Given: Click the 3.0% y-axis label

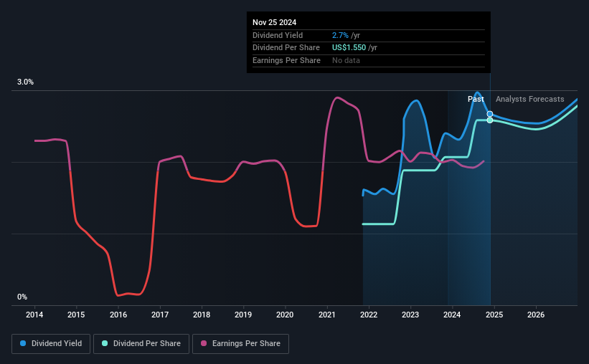Looking at the screenshot, I should [x=25, y=82].
